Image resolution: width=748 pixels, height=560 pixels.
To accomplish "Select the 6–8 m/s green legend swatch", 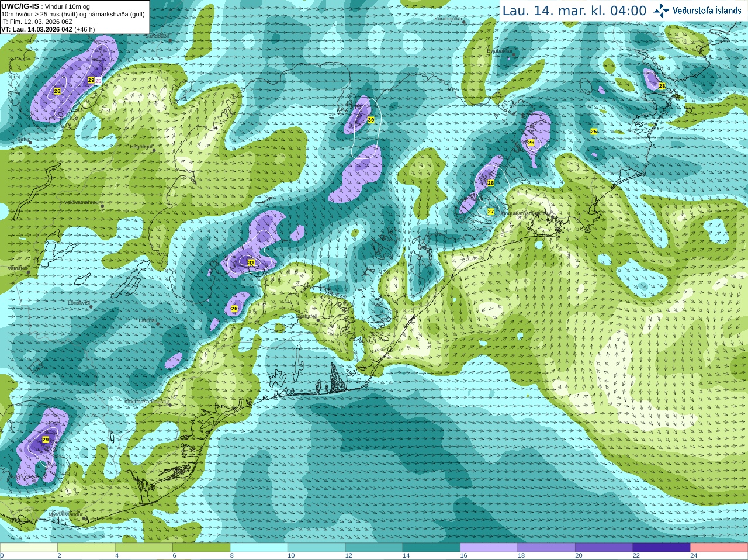I will [x=202, y=548].
